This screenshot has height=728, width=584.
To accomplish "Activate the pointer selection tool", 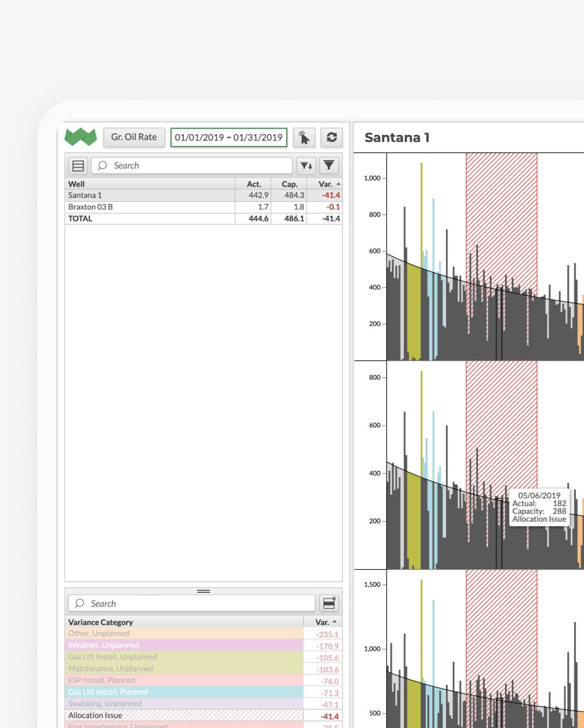I will 304,137.
